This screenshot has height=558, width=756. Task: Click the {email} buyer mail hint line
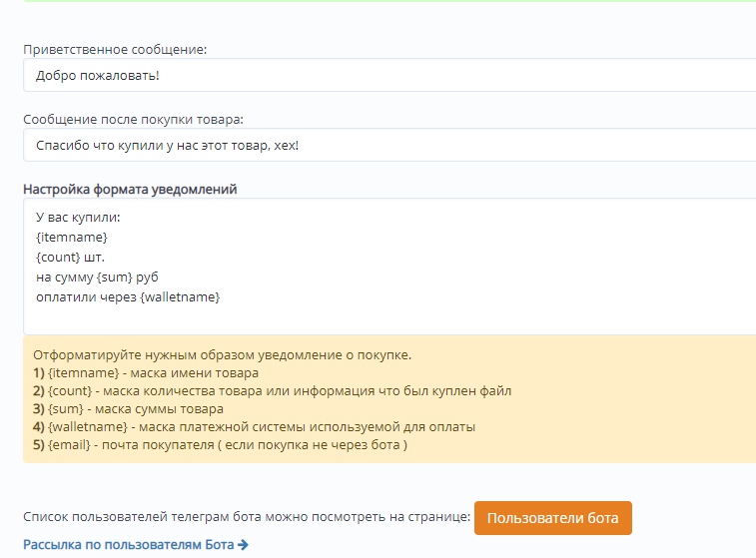[x=220, y=445]
